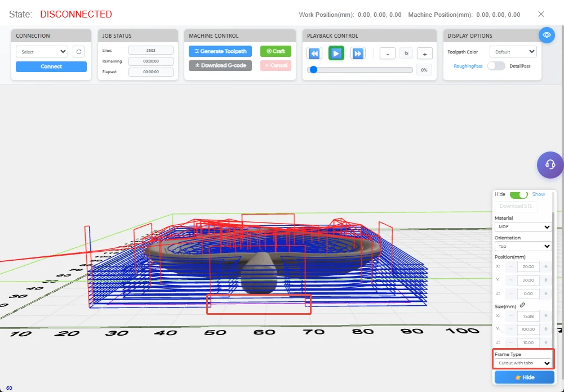
Task: Click the link icon beside Size(mm)
Action: (523, 305)
